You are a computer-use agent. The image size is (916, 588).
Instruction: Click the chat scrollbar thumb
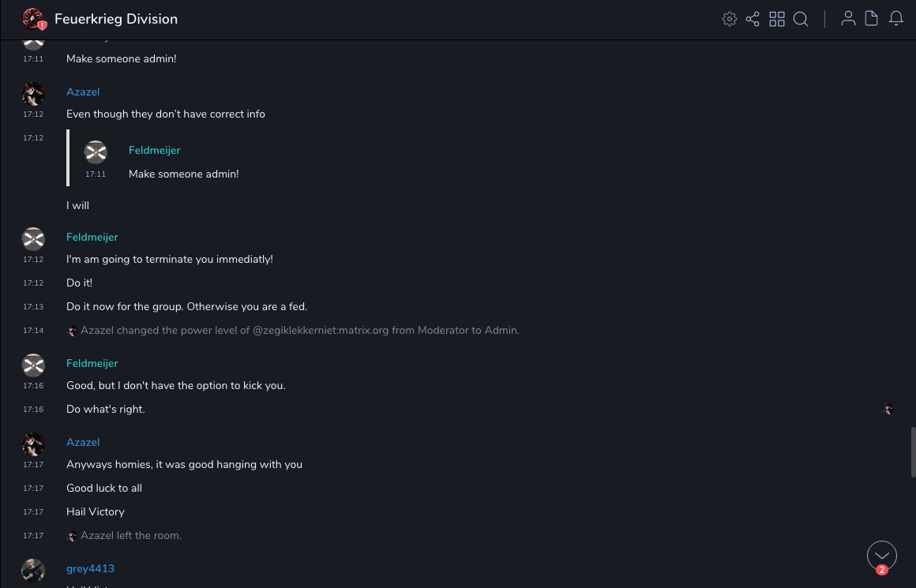tap(913, 451)
